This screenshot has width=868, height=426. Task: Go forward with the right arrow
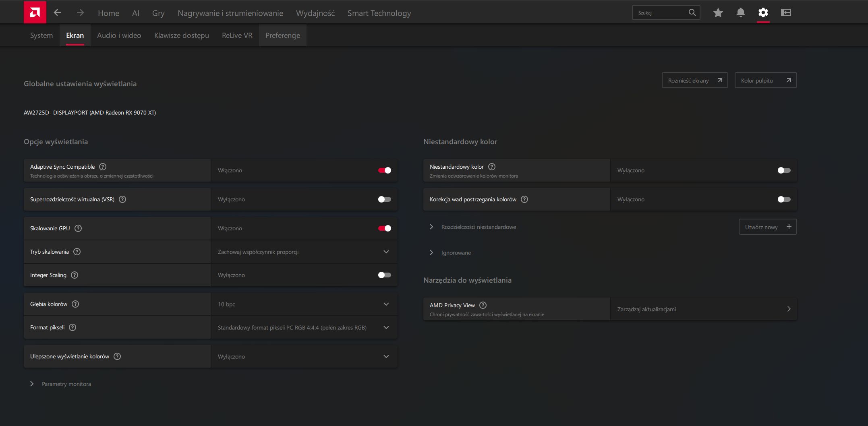click(x=80, y=12)
